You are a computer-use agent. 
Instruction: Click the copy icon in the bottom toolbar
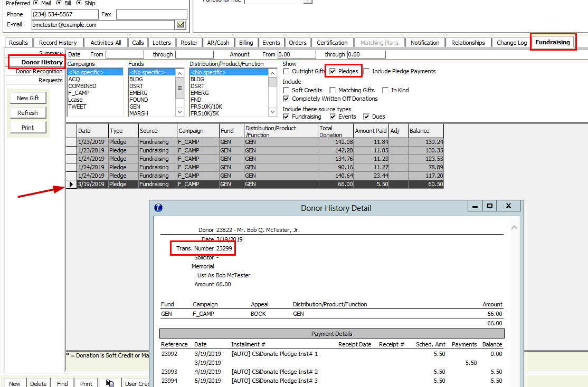(x=110, y=383)
